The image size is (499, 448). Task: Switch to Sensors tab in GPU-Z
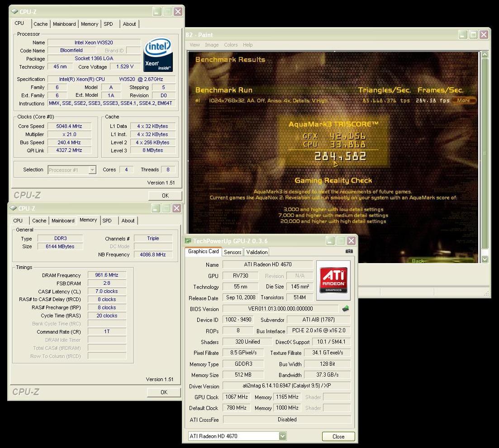(x=233, y=252)
